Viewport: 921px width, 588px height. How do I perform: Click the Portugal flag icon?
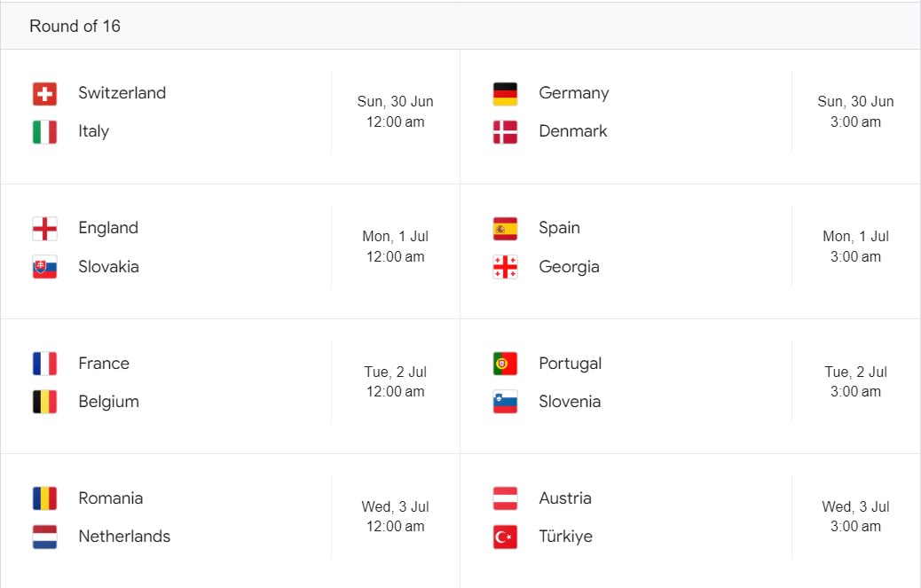[x=505, y=364]
